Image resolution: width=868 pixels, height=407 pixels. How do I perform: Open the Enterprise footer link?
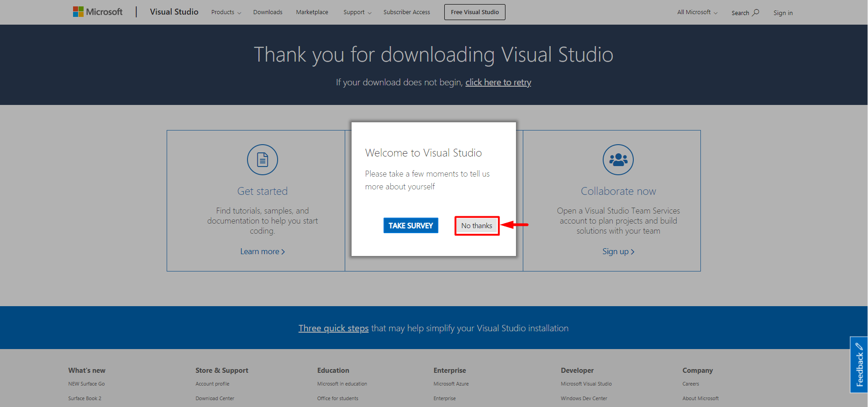point(445,398)
